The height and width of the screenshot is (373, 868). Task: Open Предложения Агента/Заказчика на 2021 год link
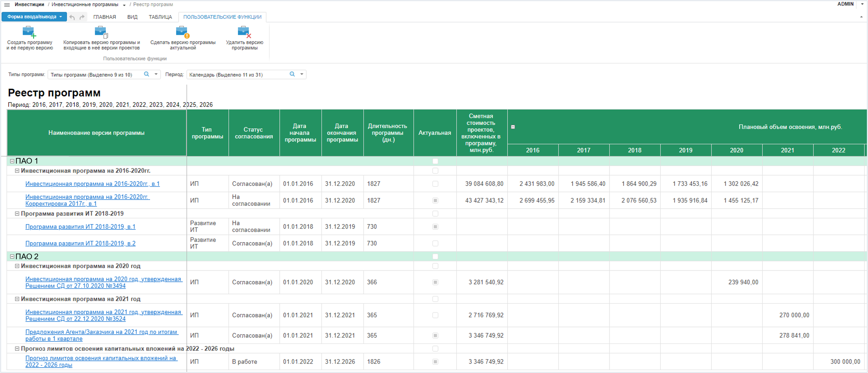tap(102, 335)
